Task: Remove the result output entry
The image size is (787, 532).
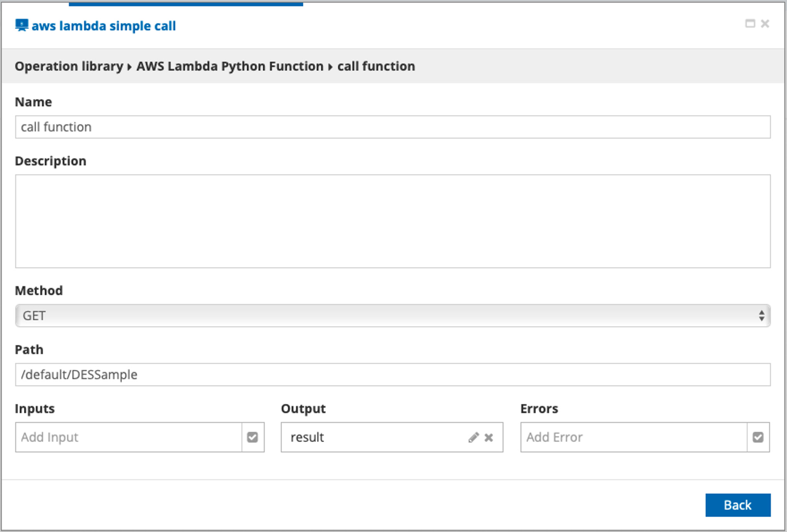Action: click(x=489, y=437)
